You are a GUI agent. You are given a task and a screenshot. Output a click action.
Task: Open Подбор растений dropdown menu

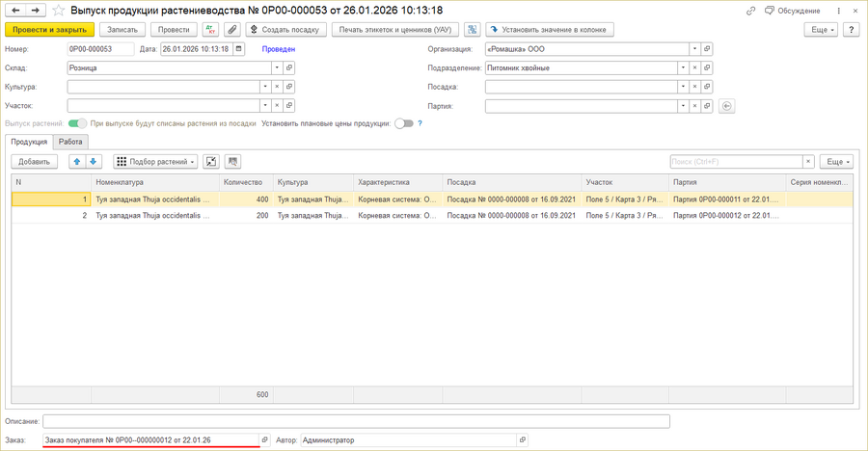(x=155, y=162)
